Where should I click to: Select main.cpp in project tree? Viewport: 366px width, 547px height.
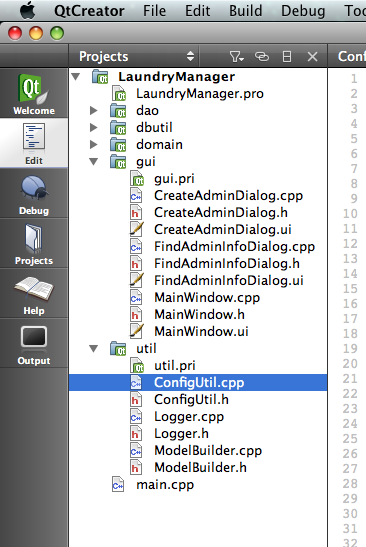tap(165, 485)
